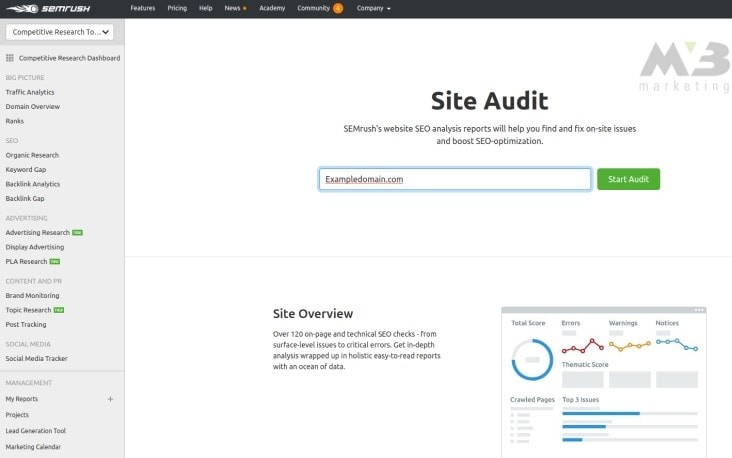Click the Site Overview heading
The height and width of the screenshot is (458, 732).
[x=313, y=314]
